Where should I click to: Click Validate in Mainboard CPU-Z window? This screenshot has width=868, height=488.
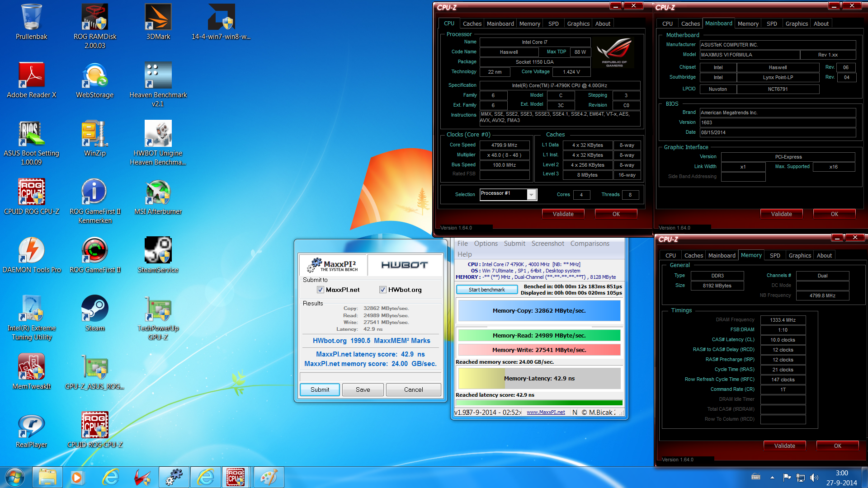pos(781,214)
